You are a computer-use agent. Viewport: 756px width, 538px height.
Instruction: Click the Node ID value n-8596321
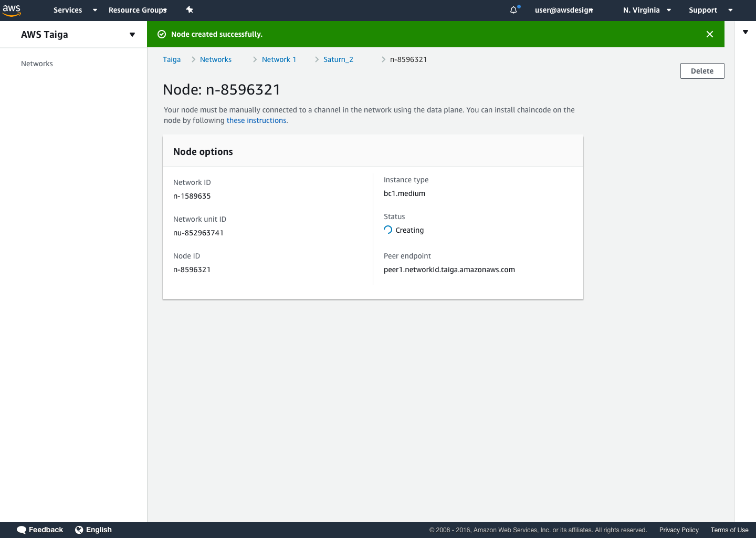(x=192, y=270)
